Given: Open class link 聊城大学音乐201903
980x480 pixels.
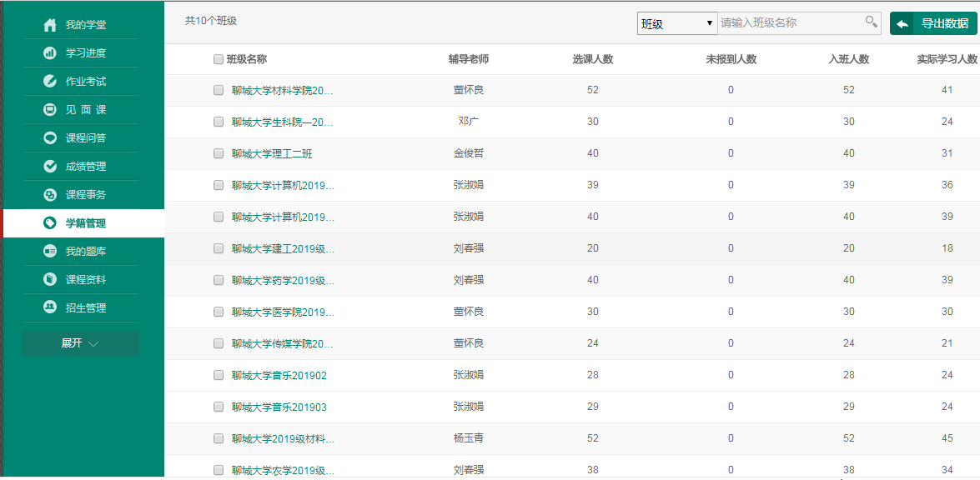Looking at the screenshot, I should (279, 407).
